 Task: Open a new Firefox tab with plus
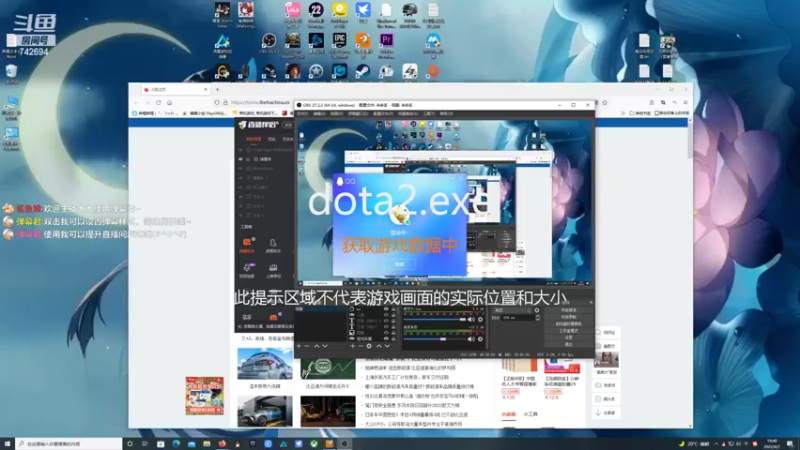tap(217, 89)
